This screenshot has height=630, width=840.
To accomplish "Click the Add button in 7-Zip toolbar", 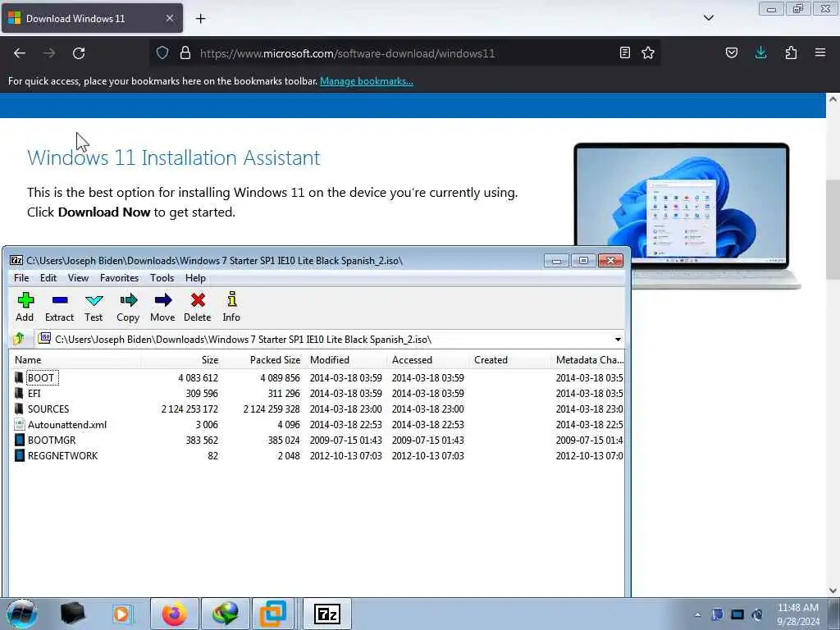I will (x=25, y=307).
